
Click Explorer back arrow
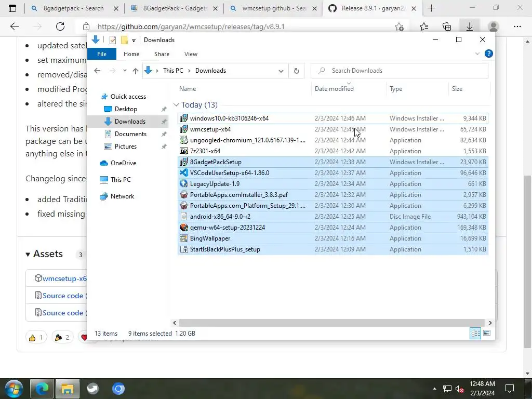click(x=97, y=71)
